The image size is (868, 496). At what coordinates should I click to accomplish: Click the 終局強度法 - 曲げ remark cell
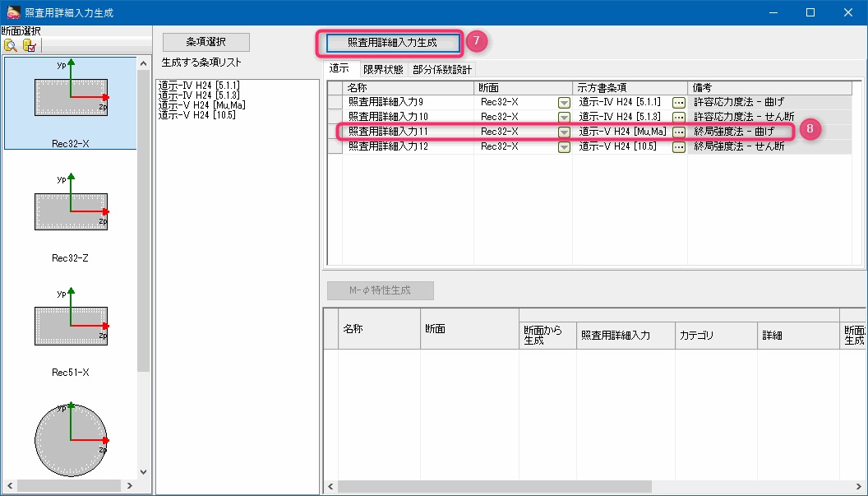[x=769, y=132]
